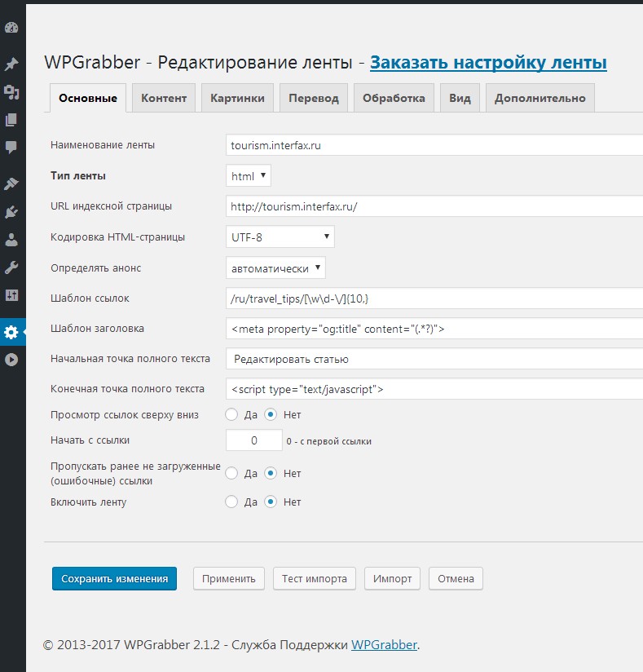Switch to the Дополнительно tab
Viewport: 643px width, 672px height.
[x=540, y=98]
